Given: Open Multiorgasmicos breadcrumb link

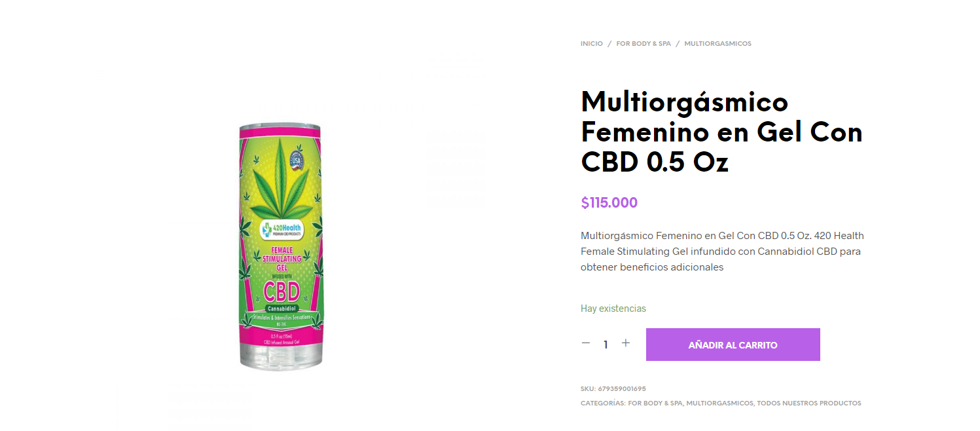Looking at the screenshot, I should [717, 44].
